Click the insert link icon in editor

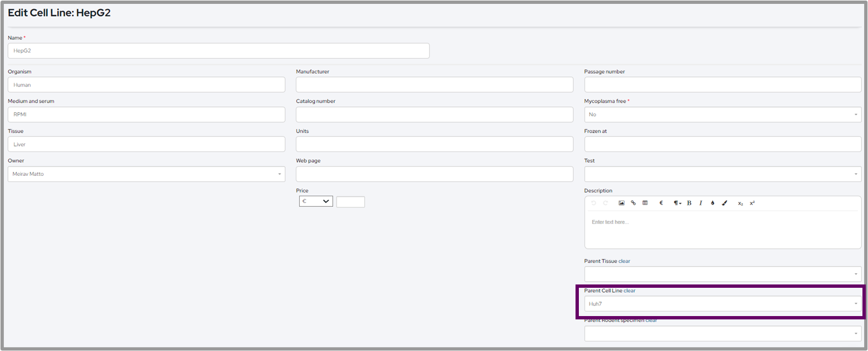coord(633,203)
